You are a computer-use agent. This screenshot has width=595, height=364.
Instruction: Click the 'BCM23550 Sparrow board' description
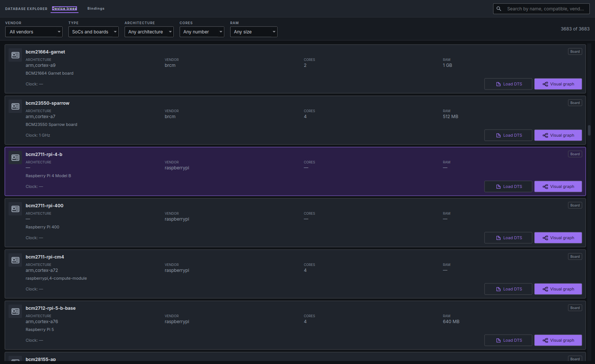click(x=51, y=124)
